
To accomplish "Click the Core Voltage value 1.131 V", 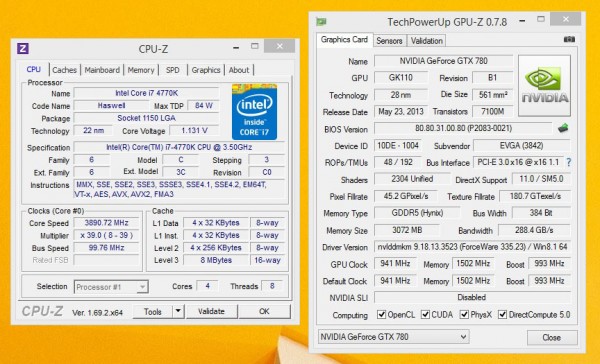I will (194, 131).
